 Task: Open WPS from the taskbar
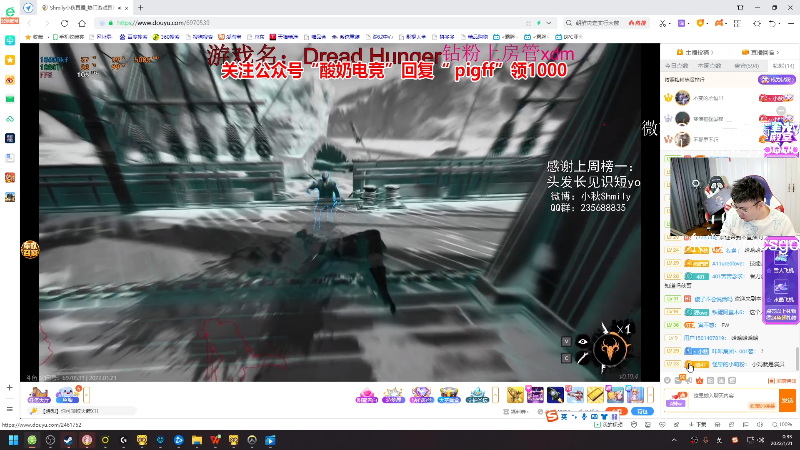[x=215, y=440]
